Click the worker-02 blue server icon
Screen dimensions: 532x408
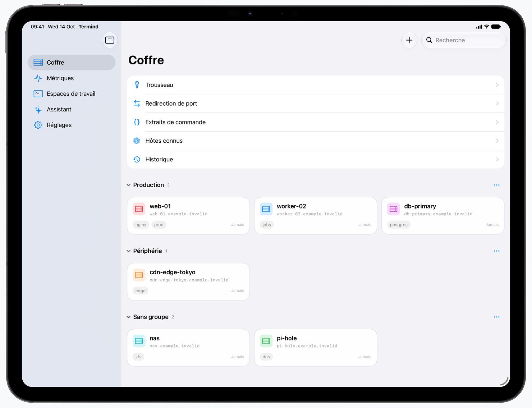266,209
